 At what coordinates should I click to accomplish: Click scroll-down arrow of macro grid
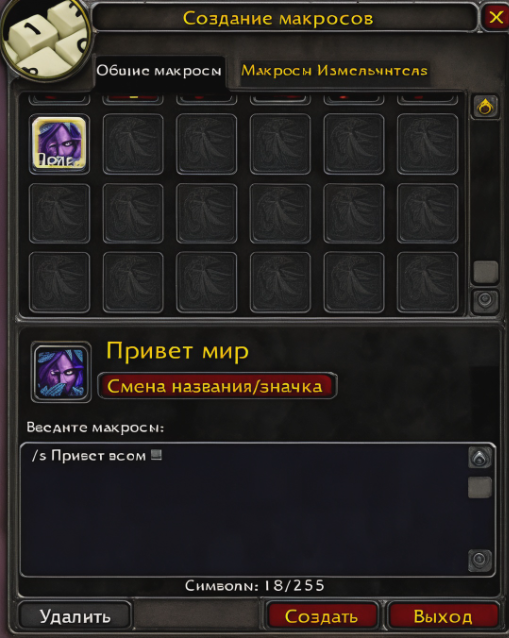pyautogui.click(x=485, y=301)
